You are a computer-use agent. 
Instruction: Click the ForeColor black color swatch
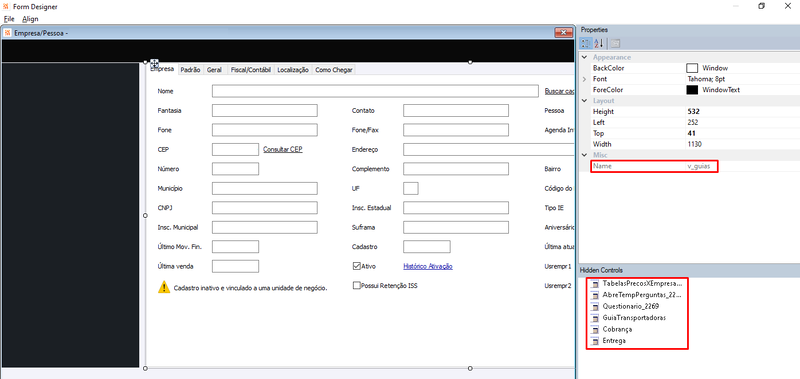tap(692, 90)
